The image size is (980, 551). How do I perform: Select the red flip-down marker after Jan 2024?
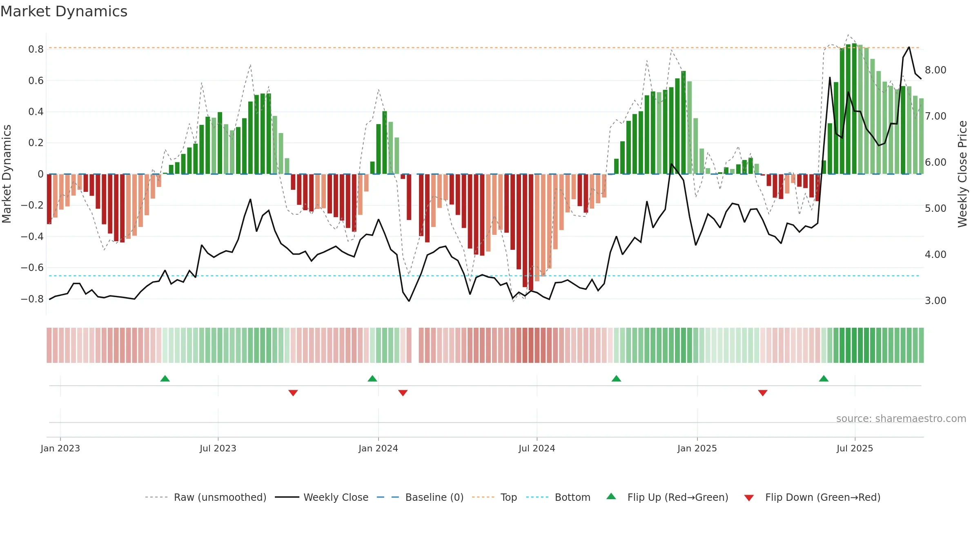pos(403,393)
